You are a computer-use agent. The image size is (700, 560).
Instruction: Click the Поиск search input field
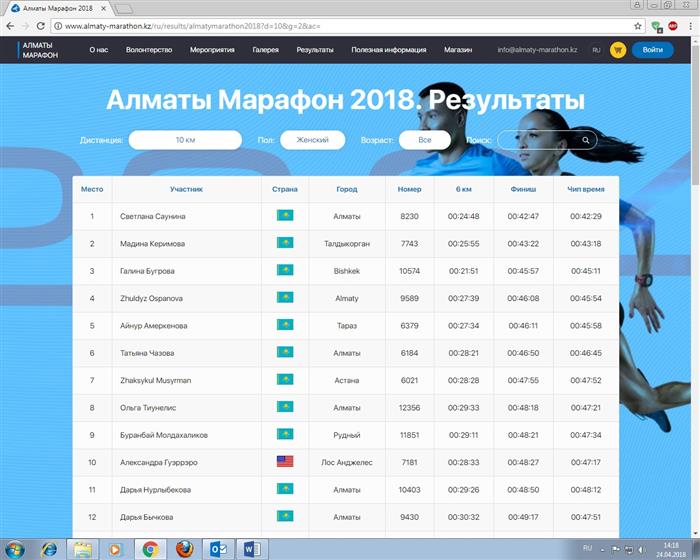538,140
